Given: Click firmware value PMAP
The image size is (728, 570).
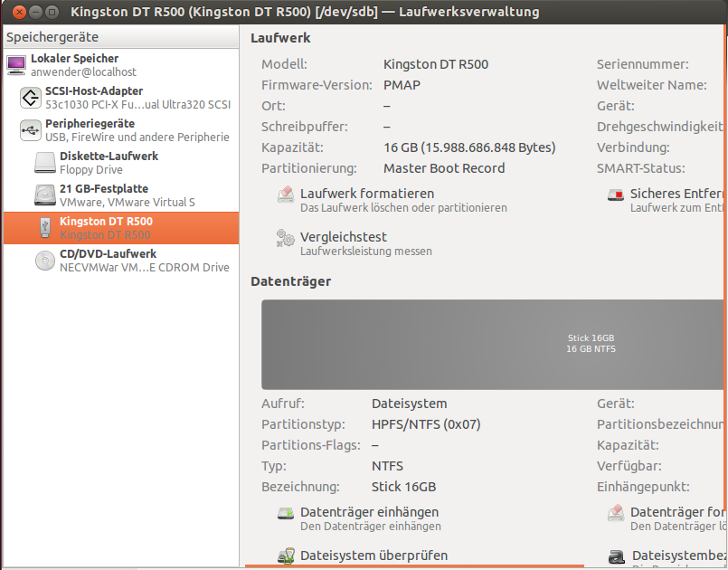Looking at the screenshot, I should click(402, 85).
